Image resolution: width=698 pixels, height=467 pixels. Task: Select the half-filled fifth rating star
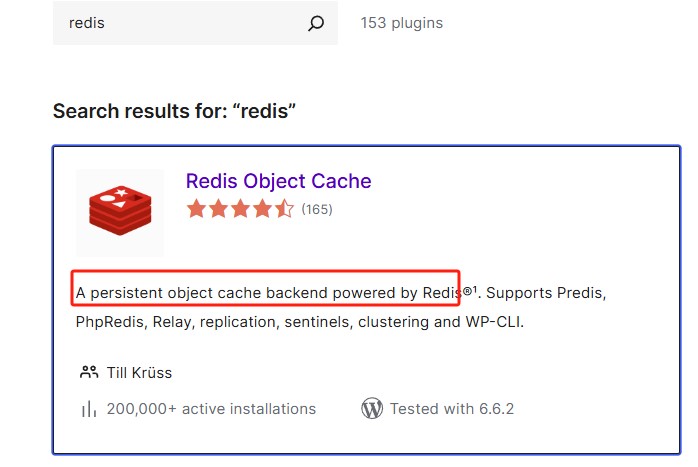tap(284, 209)
